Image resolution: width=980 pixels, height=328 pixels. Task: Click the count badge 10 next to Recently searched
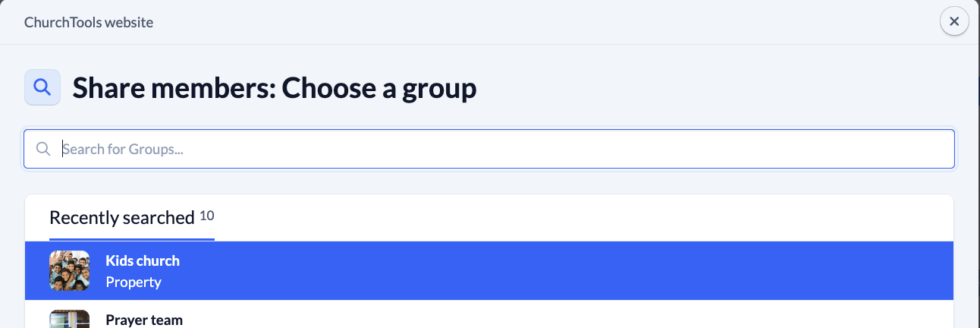point(207,216)
